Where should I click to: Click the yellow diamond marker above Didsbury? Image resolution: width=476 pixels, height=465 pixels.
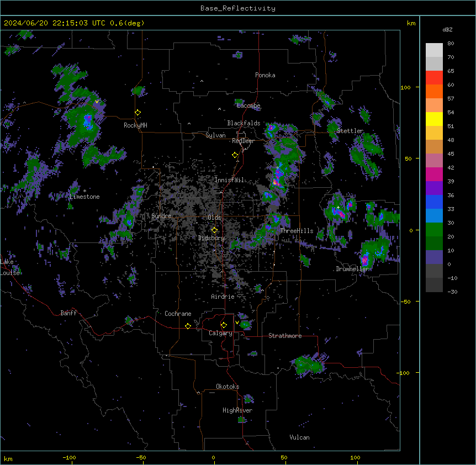(214, 230)
